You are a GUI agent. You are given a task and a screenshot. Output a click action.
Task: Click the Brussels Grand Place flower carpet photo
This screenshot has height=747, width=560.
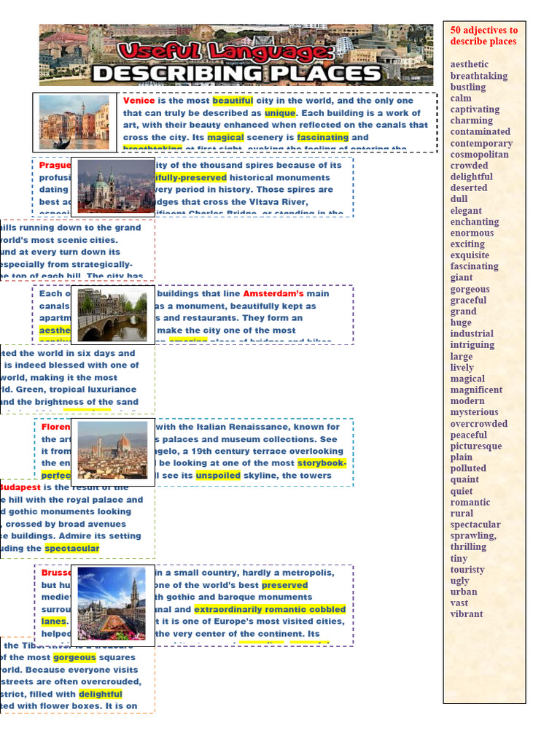[x=112, y=603]
